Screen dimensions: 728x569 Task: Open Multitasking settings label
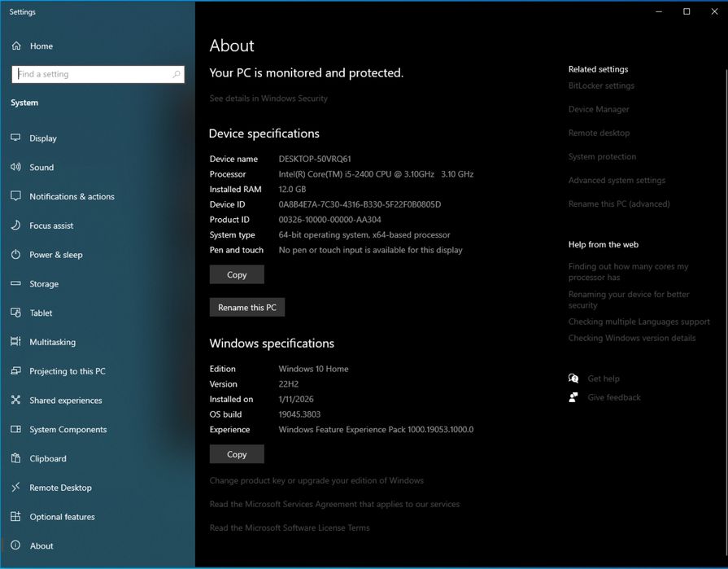52,343
